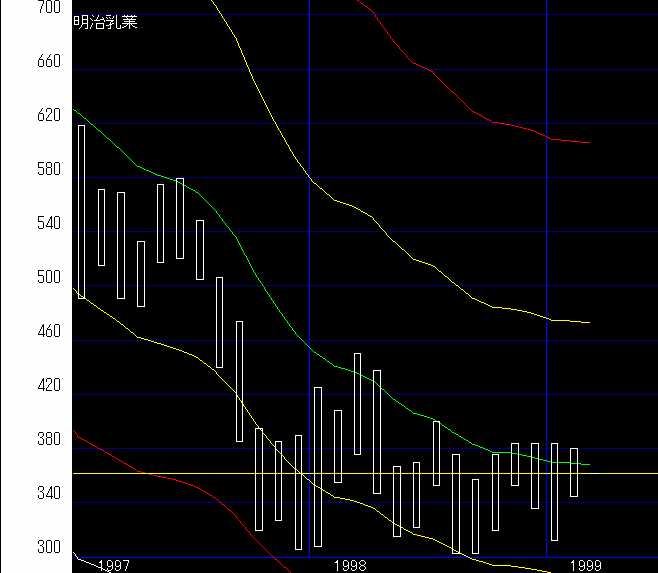This screenshot has height=573, width=658.
Task: Select the 700 price axis label
Action: (20, 8)
